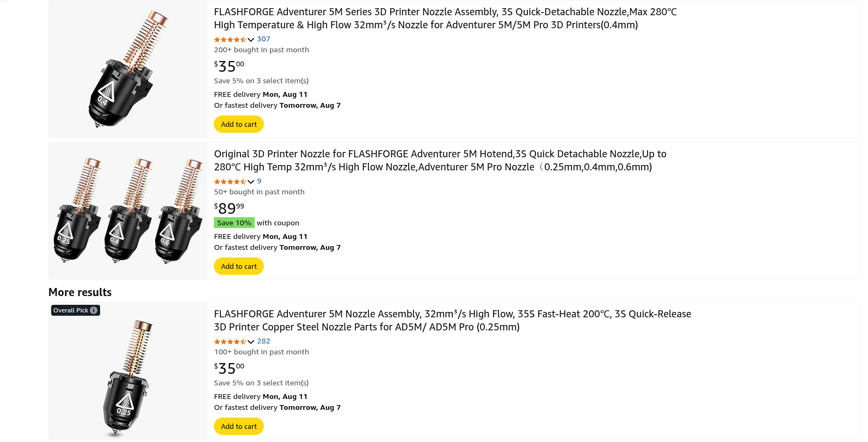This screenshot has width=868, height=442.
Task: Expand the rating chevron beside 282 reviews
Action: [x=251, y=342]
